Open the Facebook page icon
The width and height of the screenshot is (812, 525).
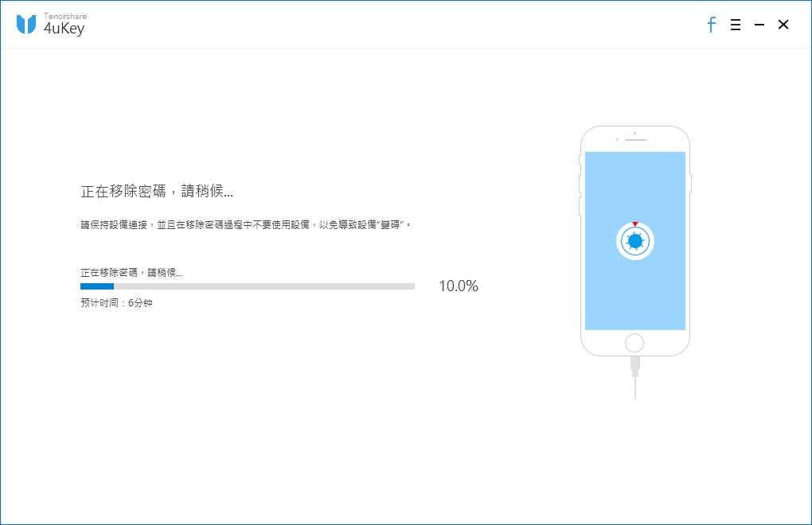712,25
